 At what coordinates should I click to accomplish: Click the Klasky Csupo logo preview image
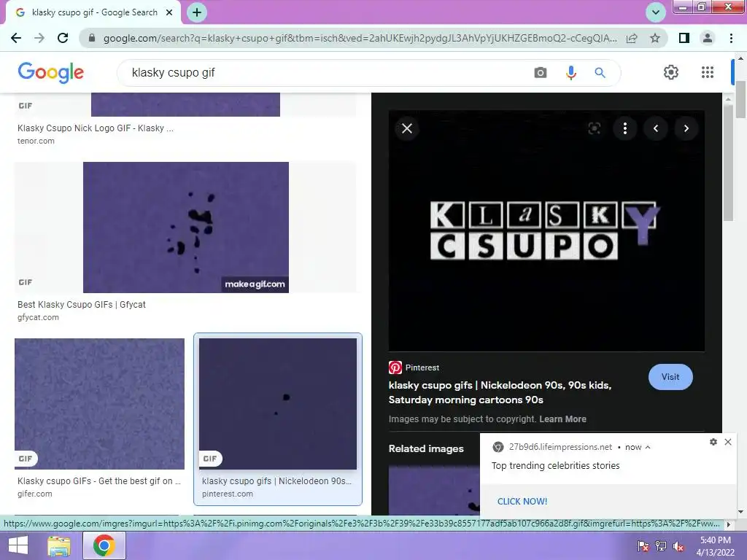pos(546,231)
